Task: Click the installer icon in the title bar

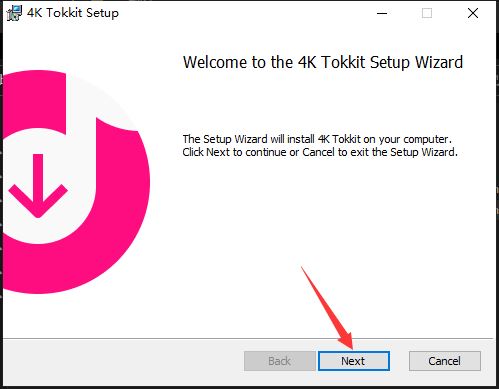Action: click(x=14, y=13)
